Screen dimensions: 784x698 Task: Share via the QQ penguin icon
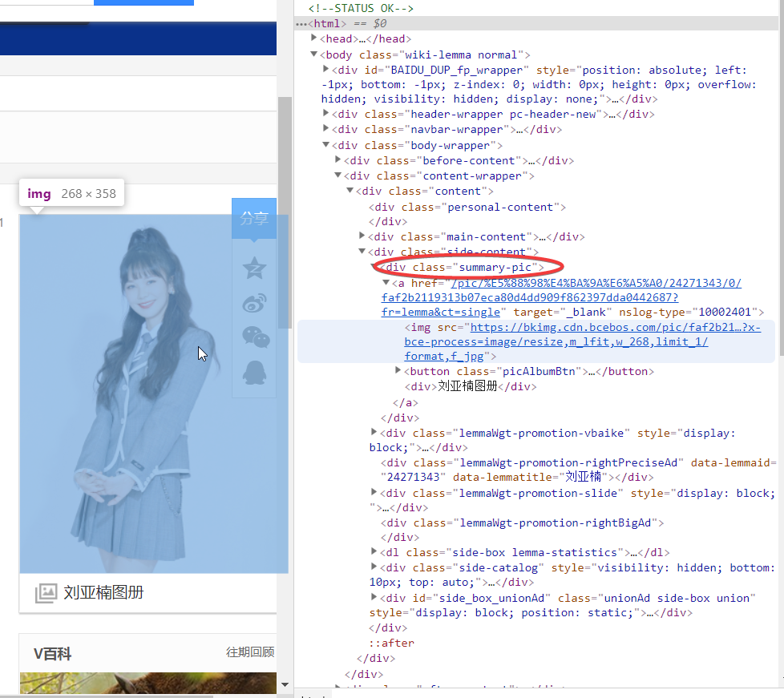[x=254, y=373]
